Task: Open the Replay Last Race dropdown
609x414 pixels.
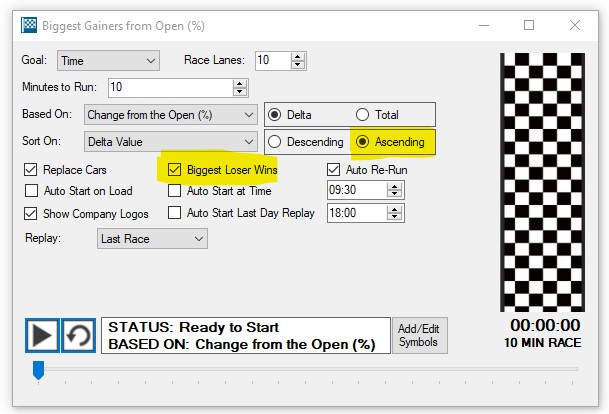Action: (x=152, y=239)
